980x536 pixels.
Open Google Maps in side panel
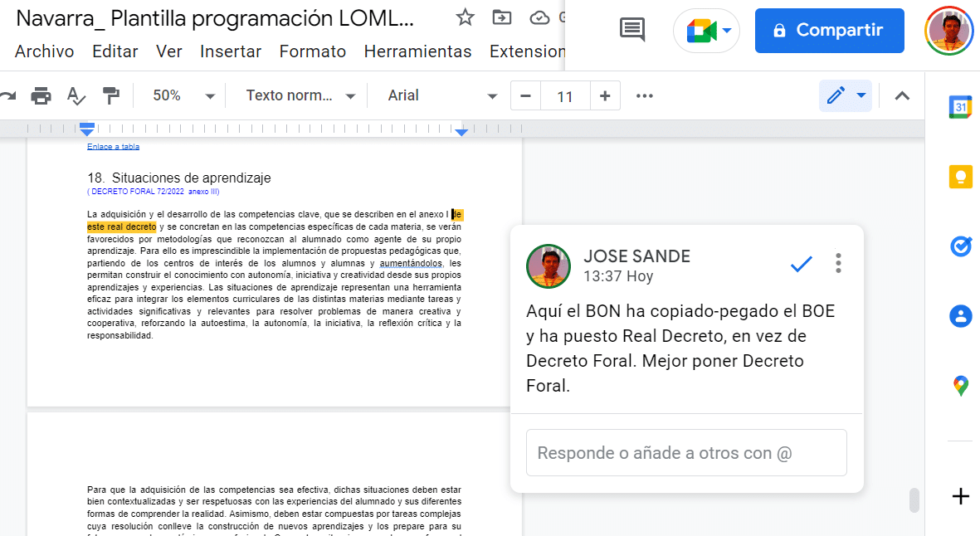click(960, 385)
